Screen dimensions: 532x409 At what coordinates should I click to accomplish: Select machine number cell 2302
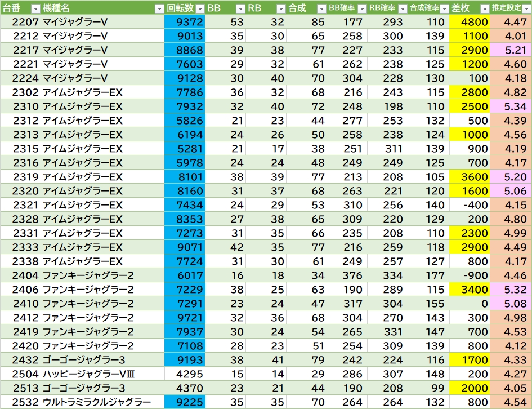21,92
